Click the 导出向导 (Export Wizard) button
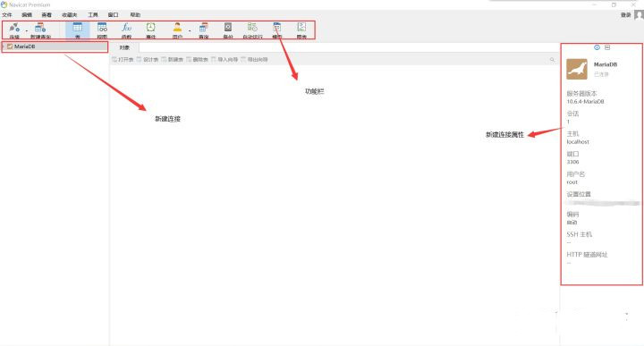644x346 pixels. [254, 60]
